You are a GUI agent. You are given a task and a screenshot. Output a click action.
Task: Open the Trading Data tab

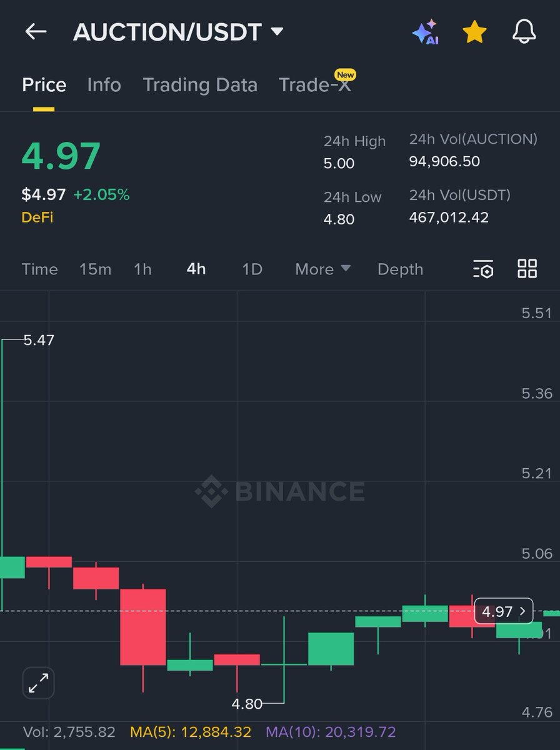[200, 85]
